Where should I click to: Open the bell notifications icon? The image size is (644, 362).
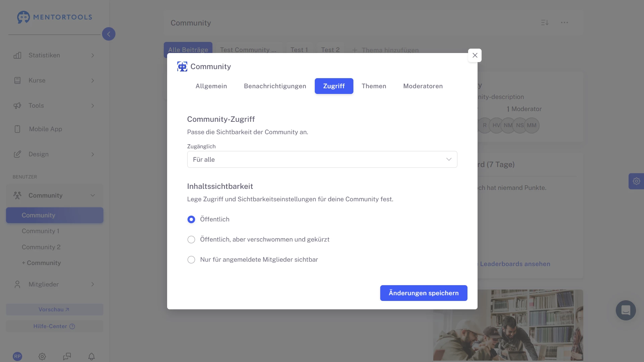pyautogui.click(x=91, y=356)
